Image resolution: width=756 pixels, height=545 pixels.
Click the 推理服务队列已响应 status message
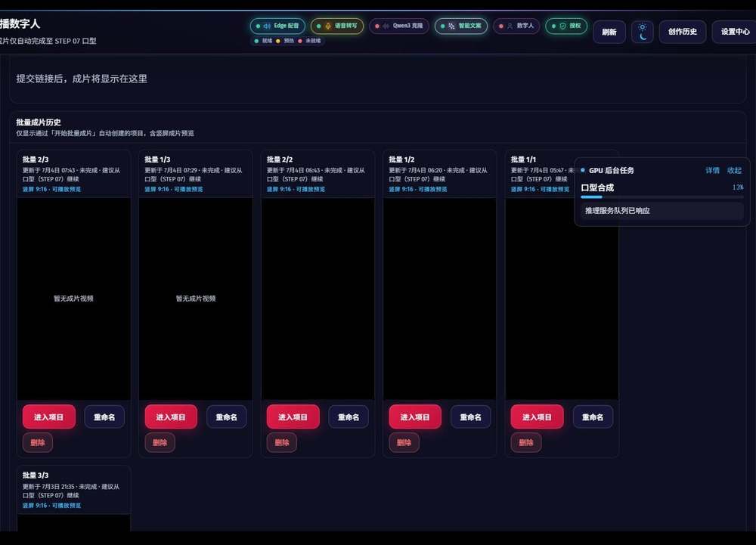662,211
